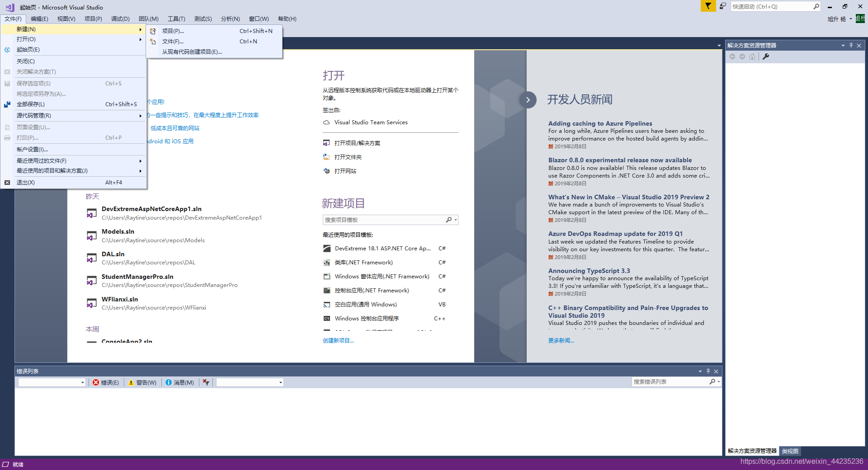Image resolution: width=868 pixels, height=470 pixels.
Task: Click the StudentManagerPro.sln solution icon
Action: coord(91,281)
